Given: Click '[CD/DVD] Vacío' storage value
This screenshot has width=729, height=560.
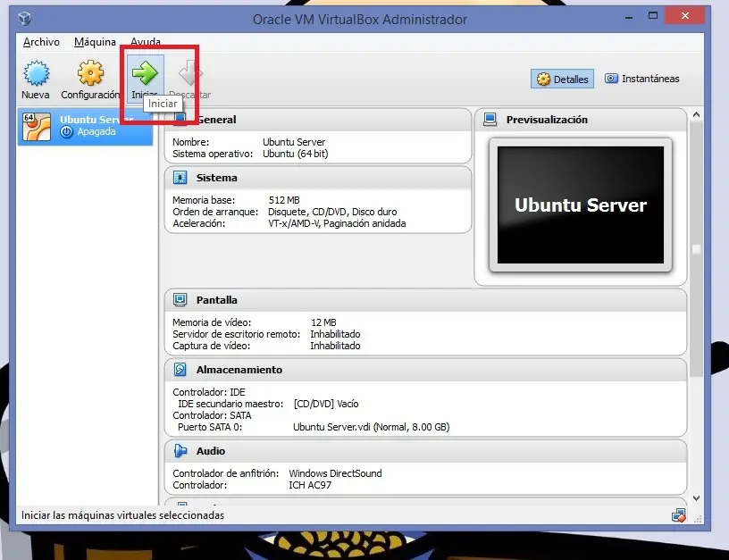Looking at the screenshot, I should click(x=326, y=404).
